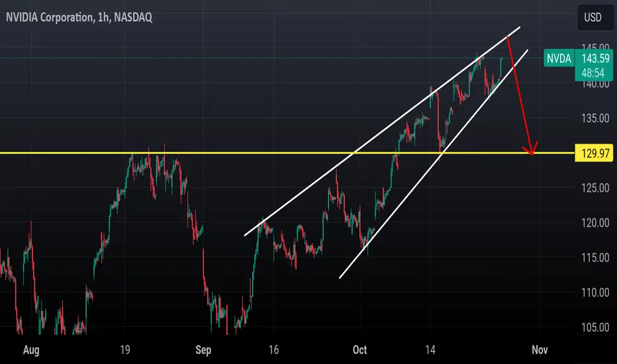
Task: Click the Aug label on time axis
Action: point(31,350)
